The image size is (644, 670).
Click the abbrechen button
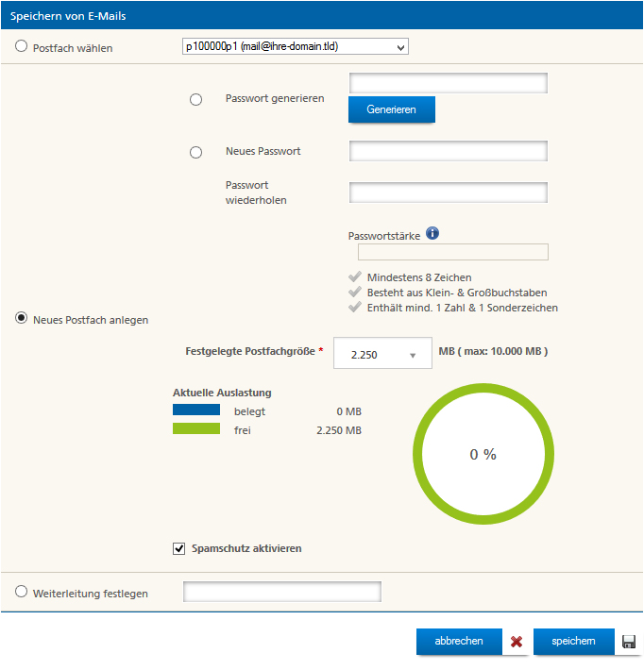[459, 642]
